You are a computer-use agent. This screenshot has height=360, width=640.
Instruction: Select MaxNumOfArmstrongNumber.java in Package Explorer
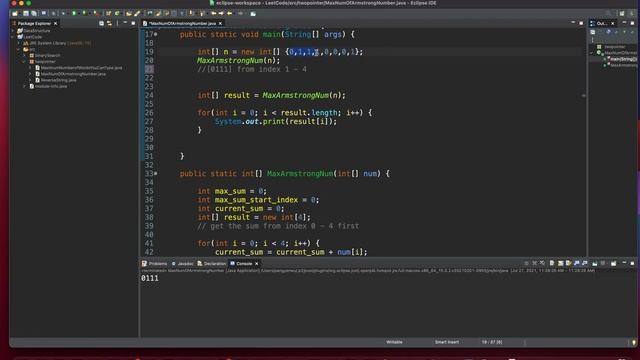[73, 74]
